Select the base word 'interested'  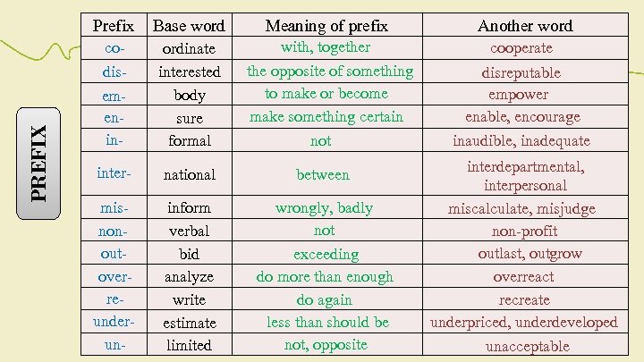190,72
